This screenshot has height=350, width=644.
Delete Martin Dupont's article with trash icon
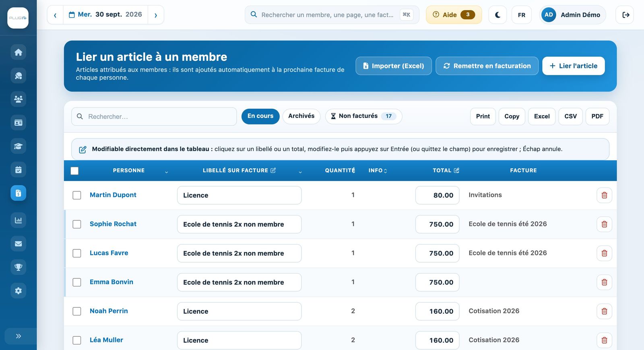[604, 195]
